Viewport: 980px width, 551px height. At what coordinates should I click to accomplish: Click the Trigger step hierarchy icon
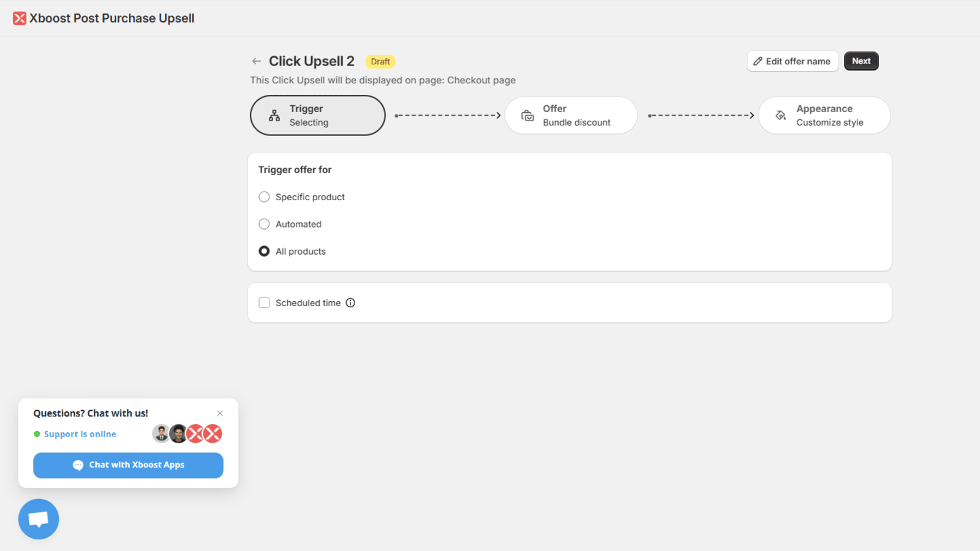point(274,115)
